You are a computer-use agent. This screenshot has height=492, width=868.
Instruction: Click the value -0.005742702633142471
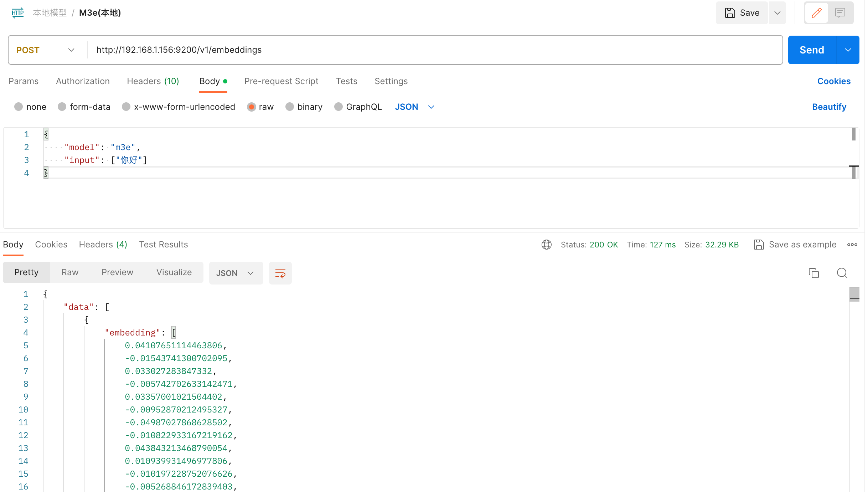click(x=179, y=384)
